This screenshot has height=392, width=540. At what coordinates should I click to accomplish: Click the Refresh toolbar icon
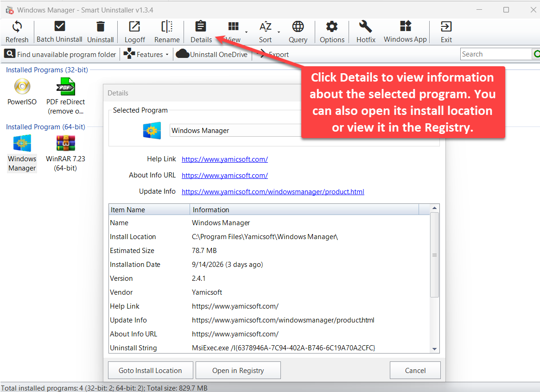click(17, 26)
